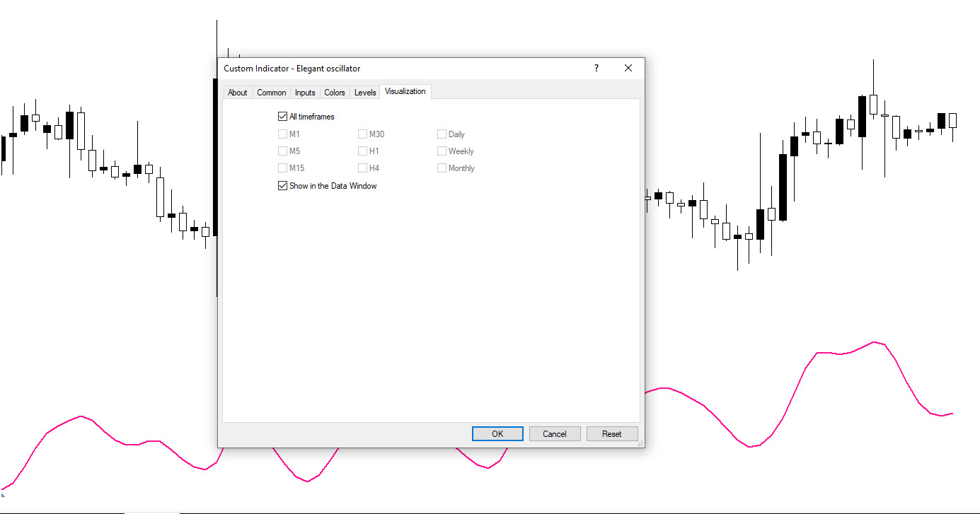980x514 pixels.
Task: Click the Reset button
Action: pos(611,434)
